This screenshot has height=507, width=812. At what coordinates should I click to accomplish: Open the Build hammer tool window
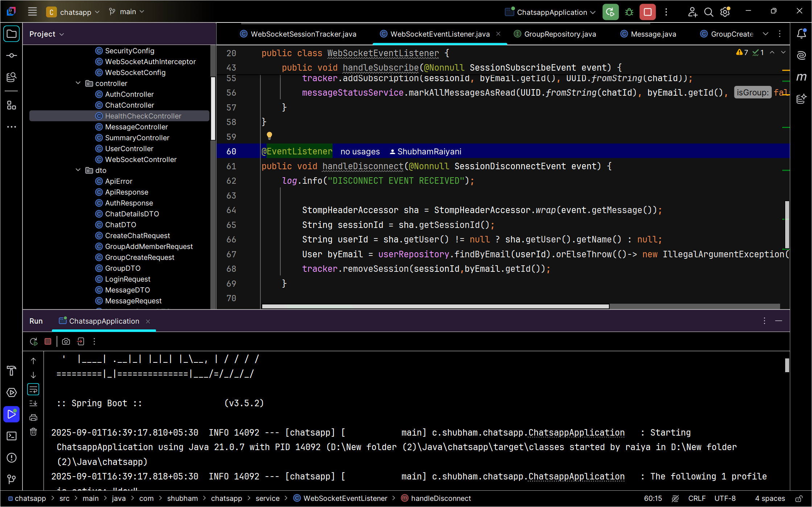click(12, 371)
